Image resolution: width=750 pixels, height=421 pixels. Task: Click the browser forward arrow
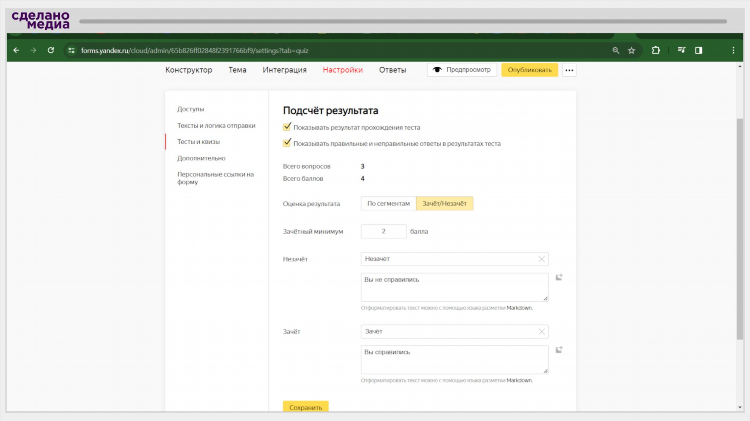click(x=33, y=50)
